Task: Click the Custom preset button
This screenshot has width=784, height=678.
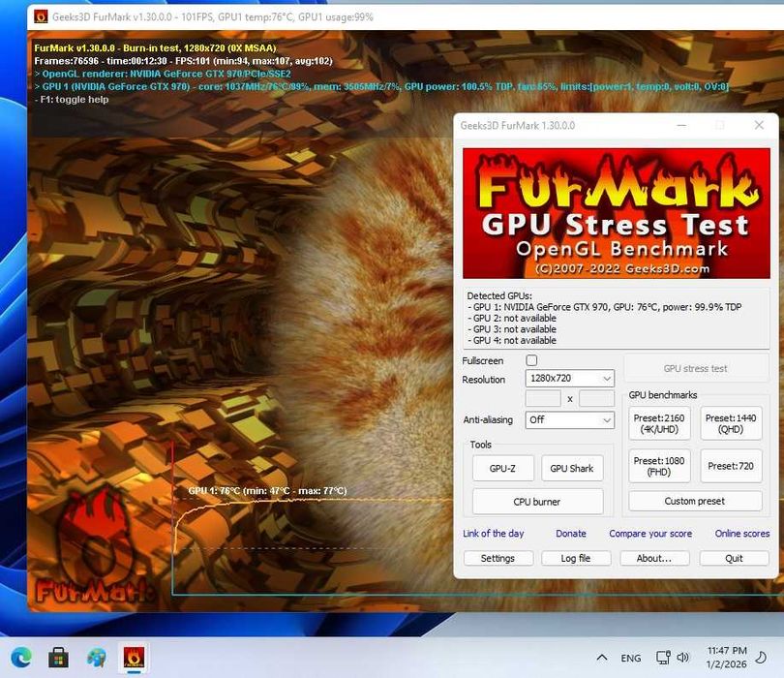Action: [695, 501]
